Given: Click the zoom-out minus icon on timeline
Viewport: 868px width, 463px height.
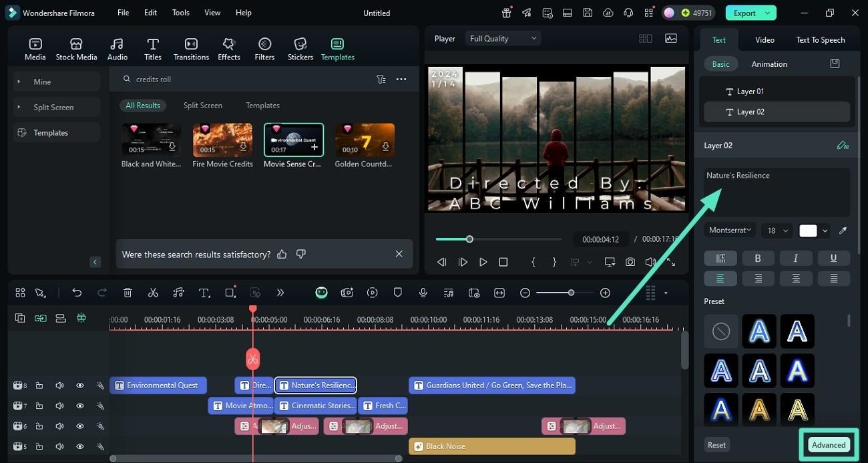Looking at the screenshot, I should tap(525, 293).
